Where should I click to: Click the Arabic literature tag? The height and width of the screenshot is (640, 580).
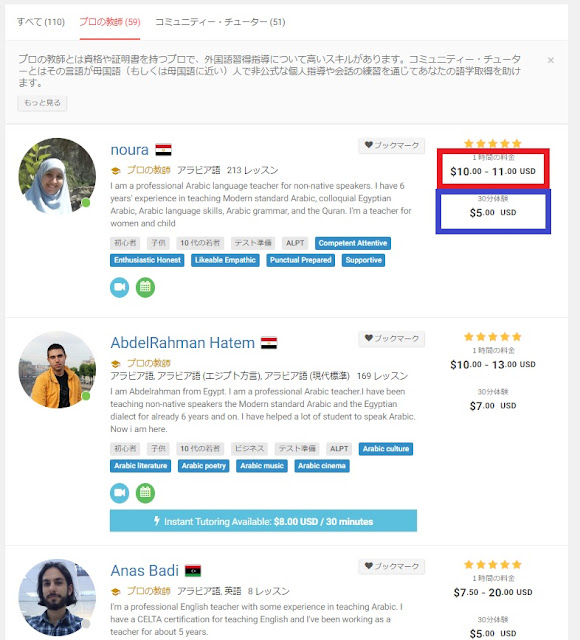(x=140, y=466)
